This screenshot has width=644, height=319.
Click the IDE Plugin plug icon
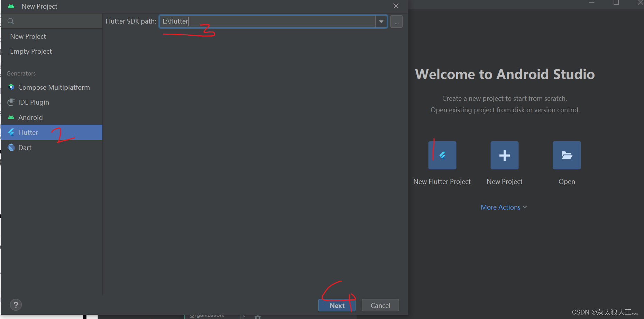pos(11,102)
